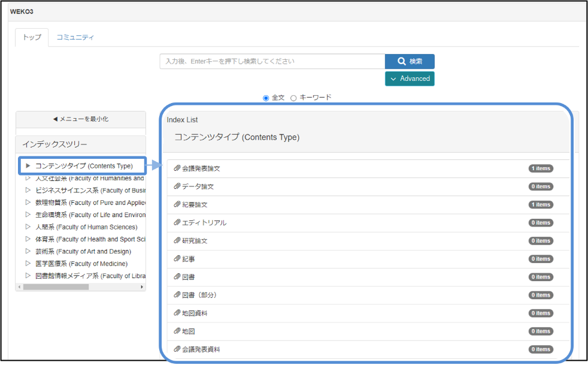588x365 pixels.
Task: Click the paperclip icon beside 研究論文
Action: [x=177, y=240]
